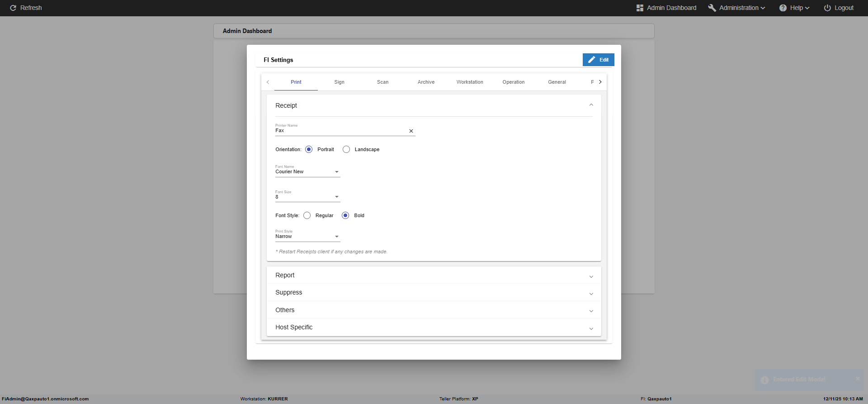Open the Administration menu

pos(736,8)
